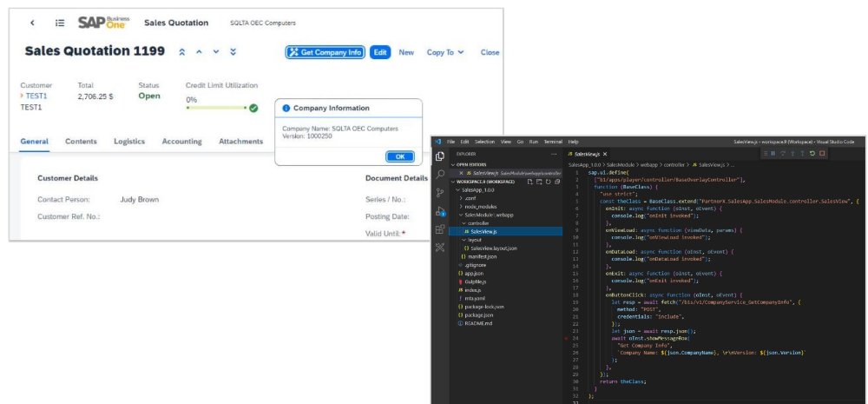Viewport: 868px width, 404px height.
Task: Toggle the breakpoint at line 24
Action: (x=566, y=337)
